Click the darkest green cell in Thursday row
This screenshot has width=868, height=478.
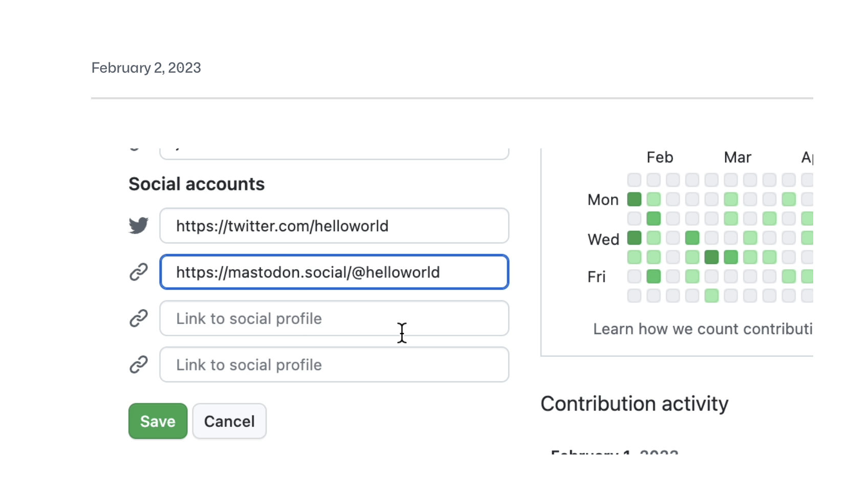(711, 257)
